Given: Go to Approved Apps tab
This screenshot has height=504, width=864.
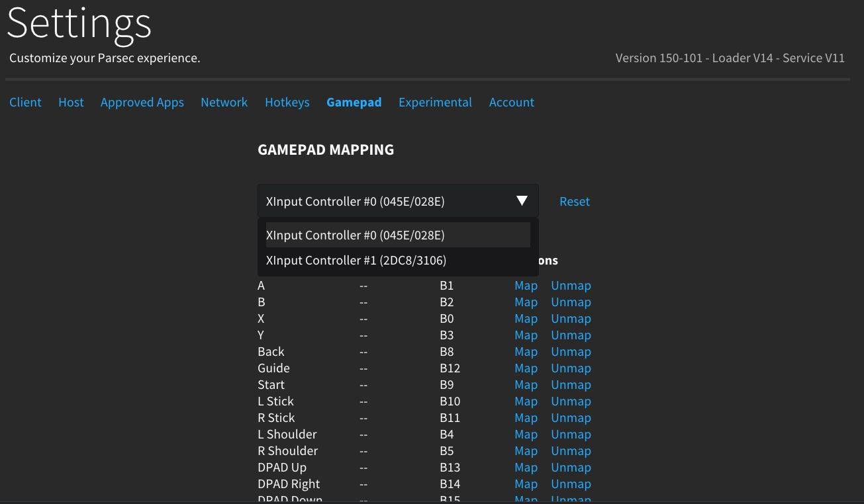Looking at the screenshot, I should tap(142, 103).
